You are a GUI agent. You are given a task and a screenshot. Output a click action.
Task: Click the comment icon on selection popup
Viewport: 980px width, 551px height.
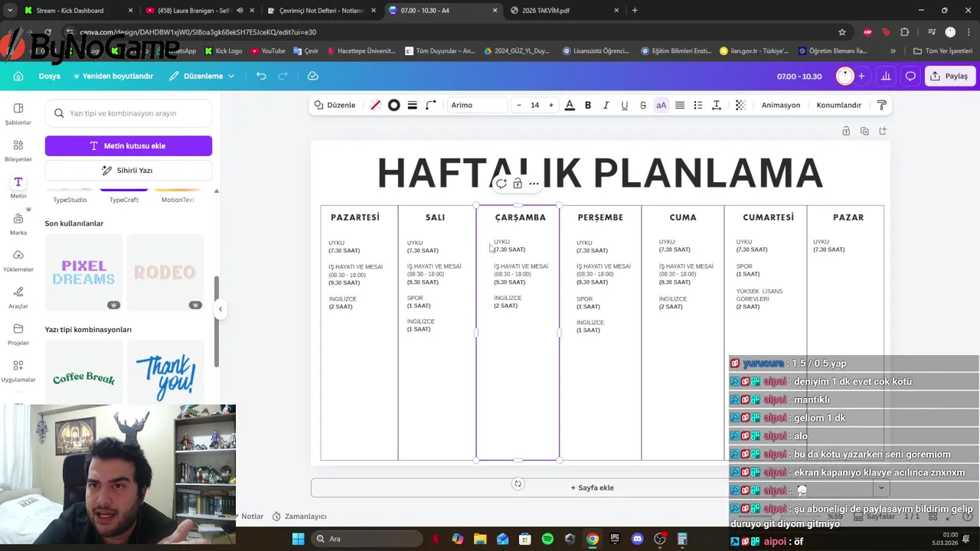click(x=501, y=184)
